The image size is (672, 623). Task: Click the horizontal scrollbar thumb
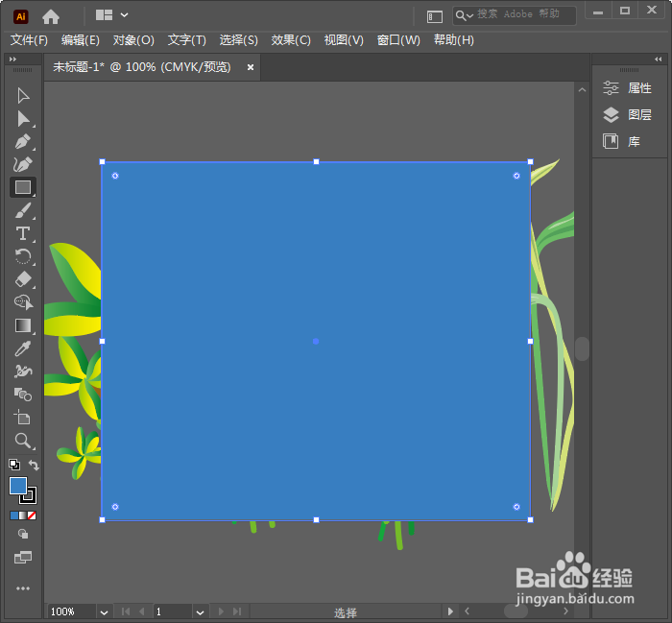(516, 611)
